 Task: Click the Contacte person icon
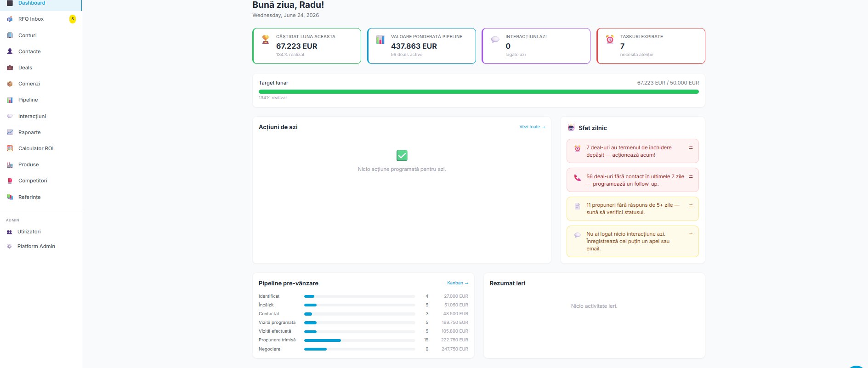10,51
